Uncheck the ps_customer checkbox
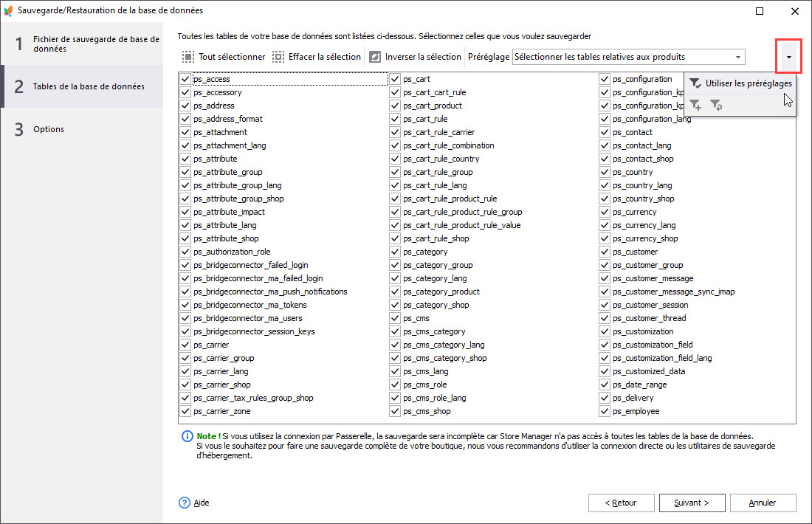 click(605, 252)
